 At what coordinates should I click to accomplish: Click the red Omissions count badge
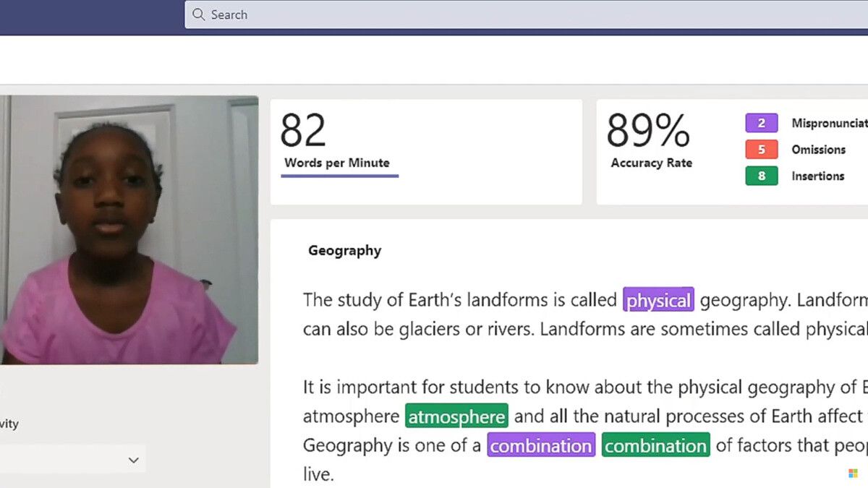pos(761,150)
